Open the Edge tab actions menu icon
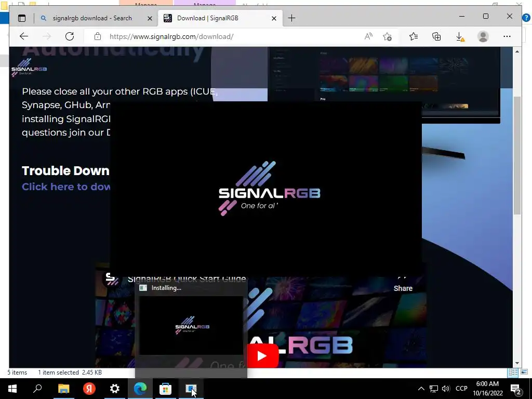This screenshot has width=532, height=399. point(22,18)
